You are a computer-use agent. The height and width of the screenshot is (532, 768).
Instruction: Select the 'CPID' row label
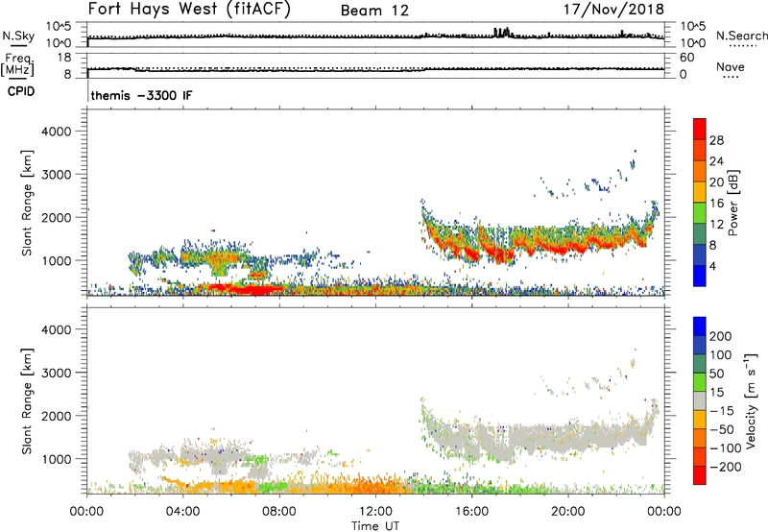tap(21, 91)
